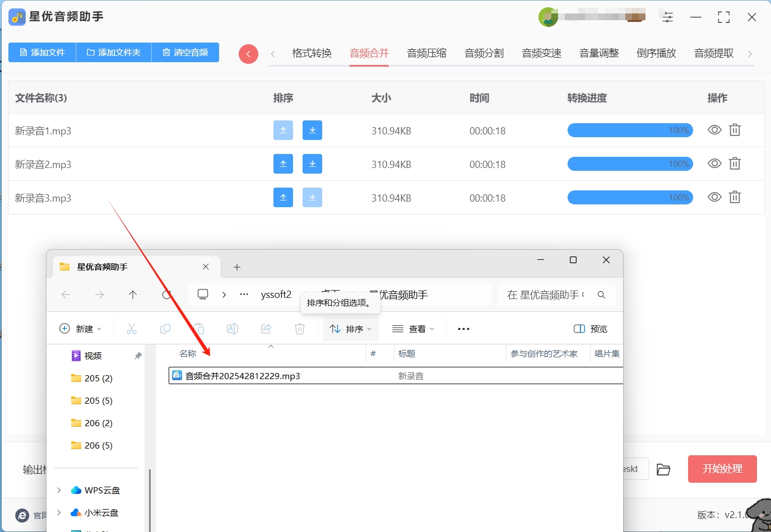Image resolution: width=771 pixels, height=532 pixels.
Task: Switch to 音频合并 tab
Action: pos(369,53)
